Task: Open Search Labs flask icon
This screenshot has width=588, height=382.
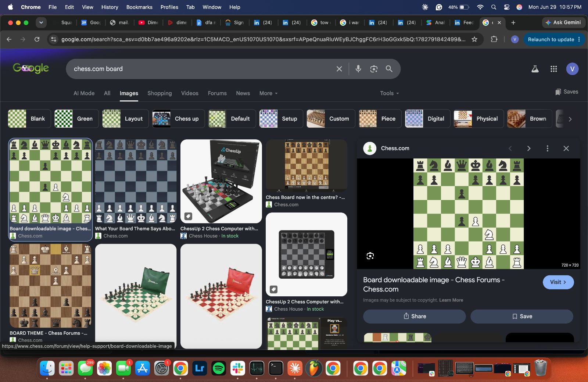Action: point(535,69)
